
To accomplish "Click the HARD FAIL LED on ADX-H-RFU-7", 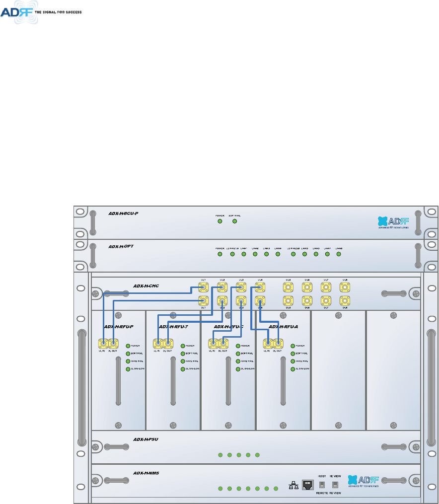I will [183, 361].
